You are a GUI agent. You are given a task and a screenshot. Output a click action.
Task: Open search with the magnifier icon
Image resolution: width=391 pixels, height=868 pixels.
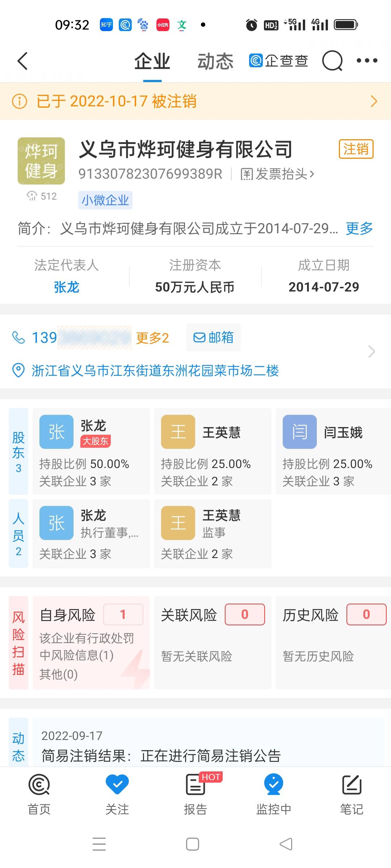point(332,61)
